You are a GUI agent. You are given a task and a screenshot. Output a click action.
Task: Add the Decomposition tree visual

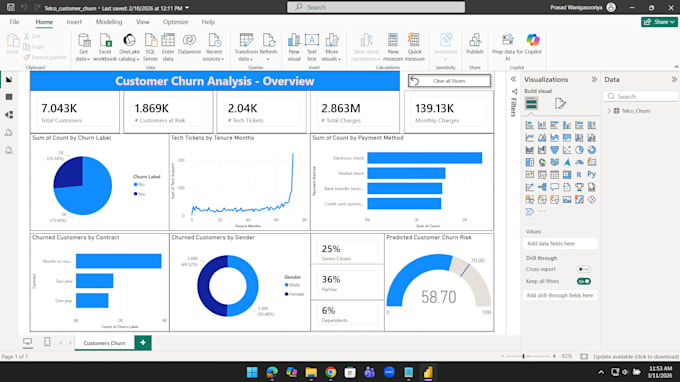[x=542, y=187]
